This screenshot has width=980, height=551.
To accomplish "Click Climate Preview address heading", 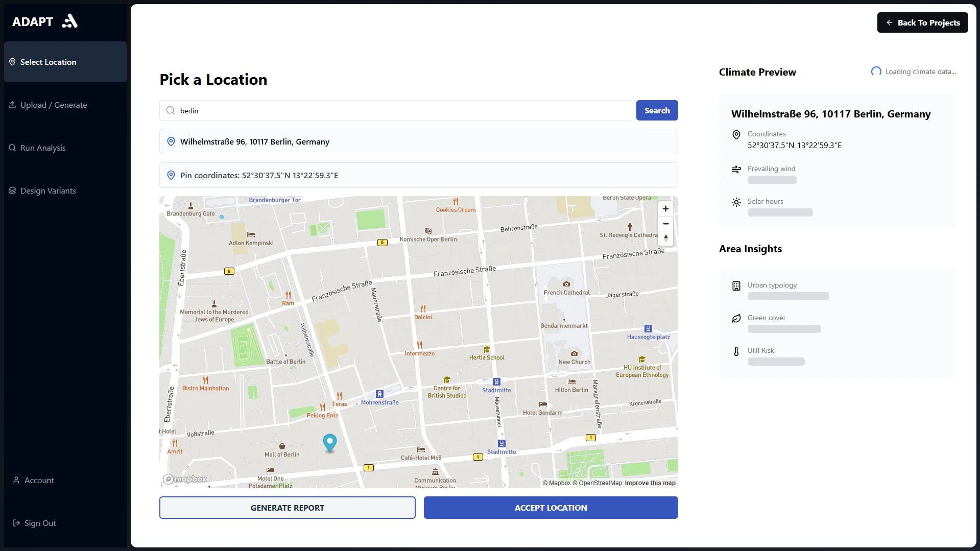I will pyautogui.click(x=830, y=114).
